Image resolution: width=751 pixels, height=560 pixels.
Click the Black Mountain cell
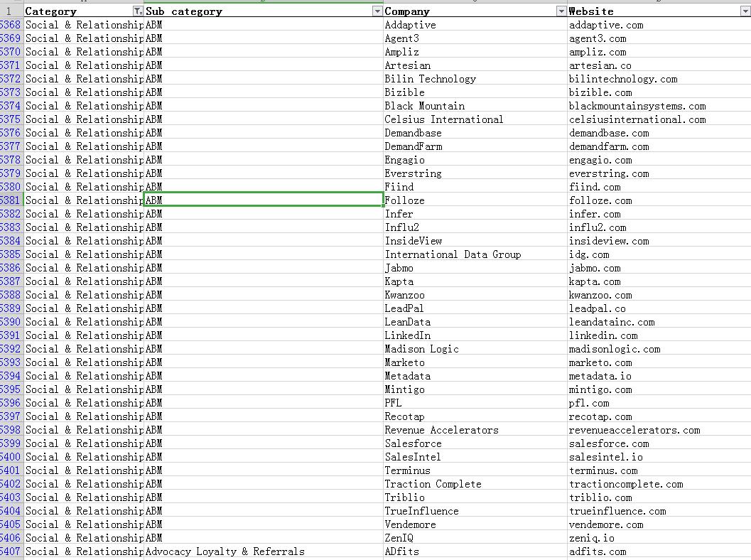(x=475, y=106)
